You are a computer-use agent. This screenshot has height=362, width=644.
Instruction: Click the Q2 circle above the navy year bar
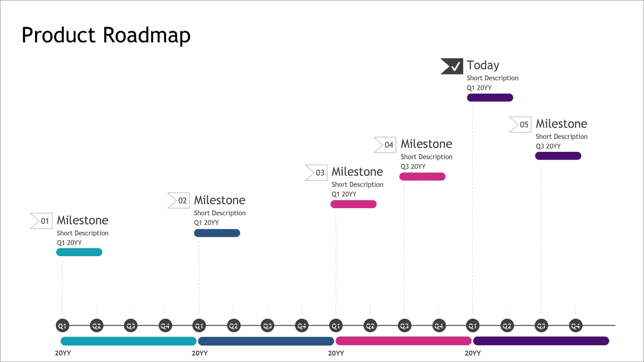[234, 326]
